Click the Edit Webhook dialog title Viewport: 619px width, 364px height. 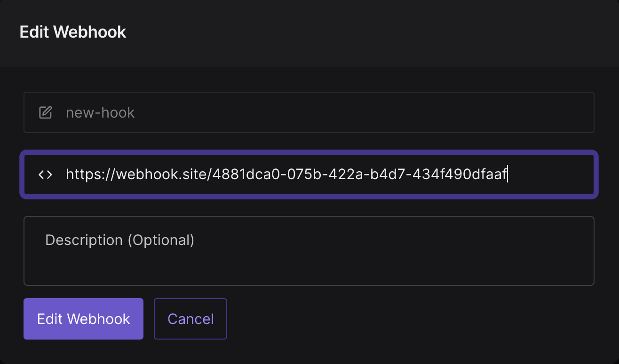click(73, 32)
